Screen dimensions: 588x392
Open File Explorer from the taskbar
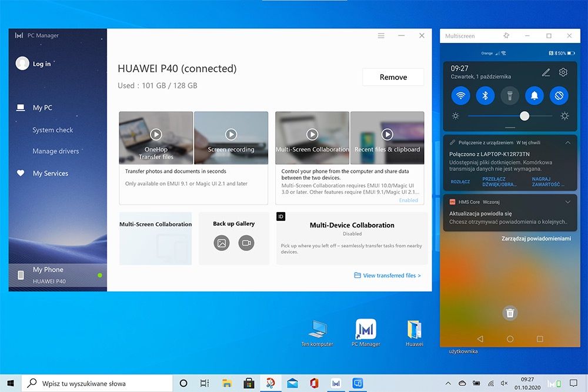[x=226, y=383]
